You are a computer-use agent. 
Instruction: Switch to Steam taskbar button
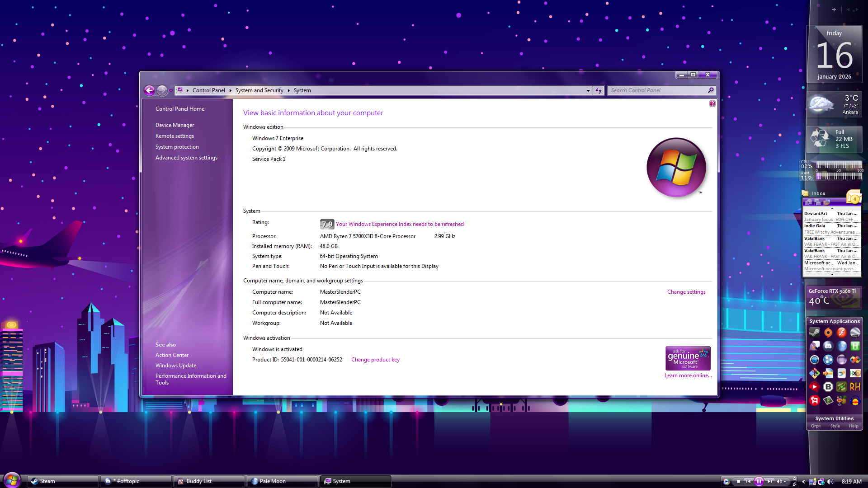pos(63,481)
